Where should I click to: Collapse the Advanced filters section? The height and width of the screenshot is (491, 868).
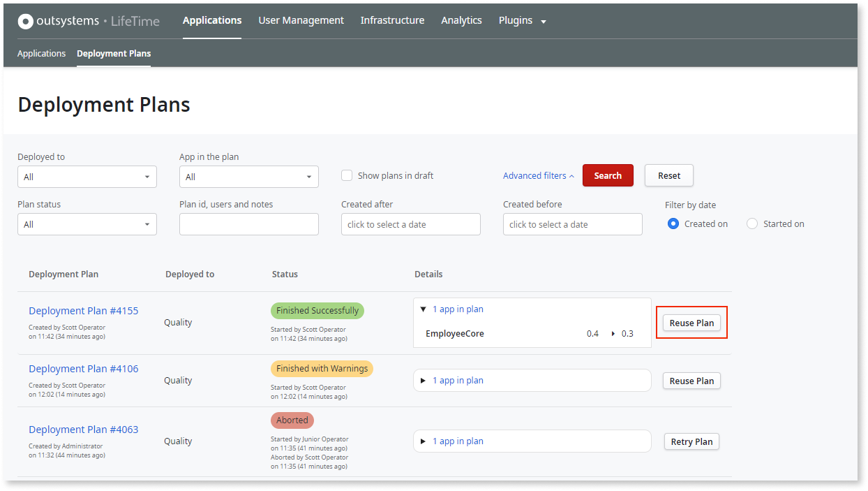click(538, 175)
